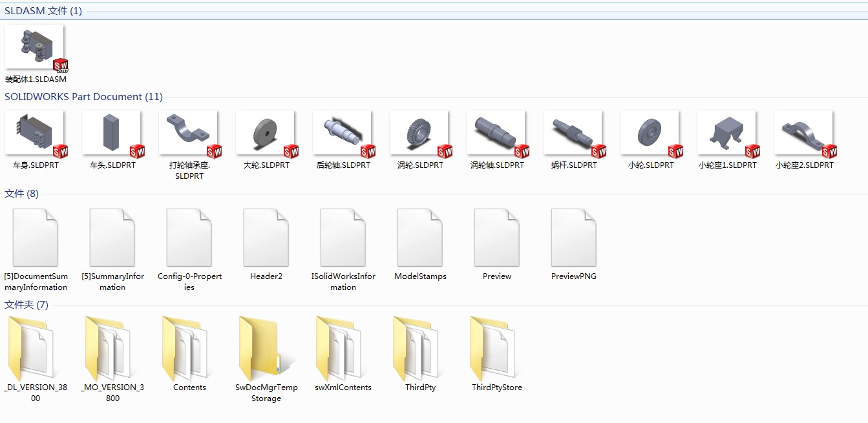The image size is (868, 423).
Task: Click the 车头.SLDPRT file name label
Action: pos(112,165)
